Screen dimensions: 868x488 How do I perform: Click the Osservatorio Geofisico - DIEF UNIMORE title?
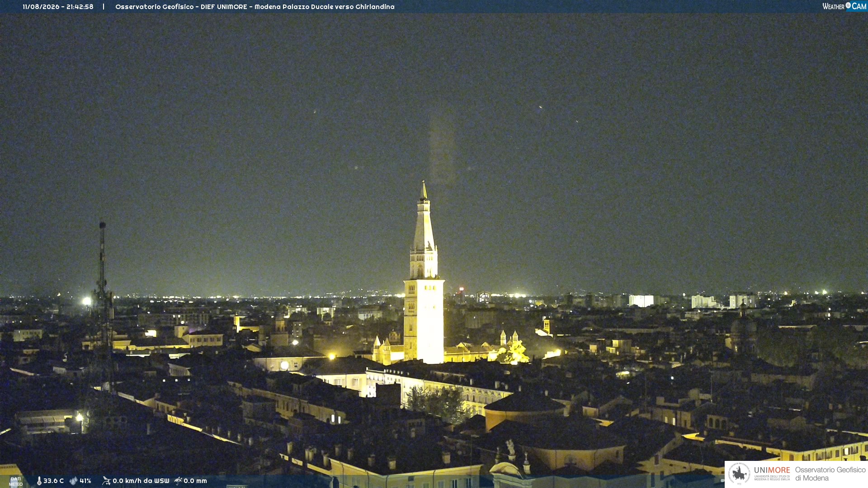tap(255, 7)
